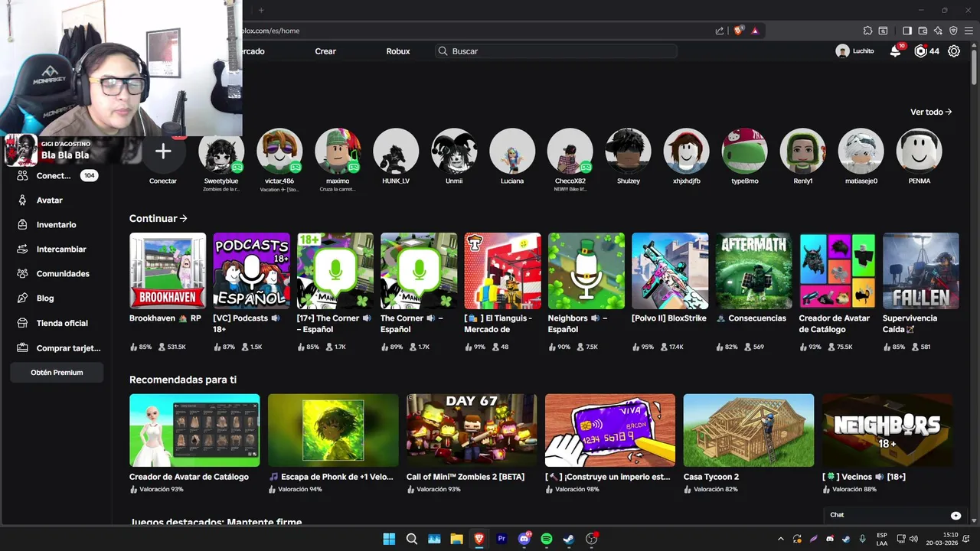Screen dimensions: 980x551
Task: Click the Recomendadas para ti heading
Action: [x=183, y=380]
